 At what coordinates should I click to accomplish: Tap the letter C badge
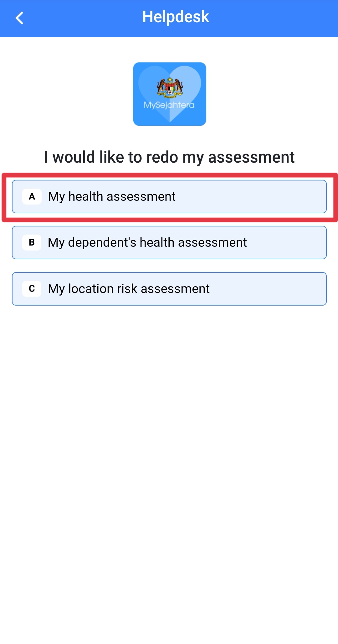pos(32,288)
